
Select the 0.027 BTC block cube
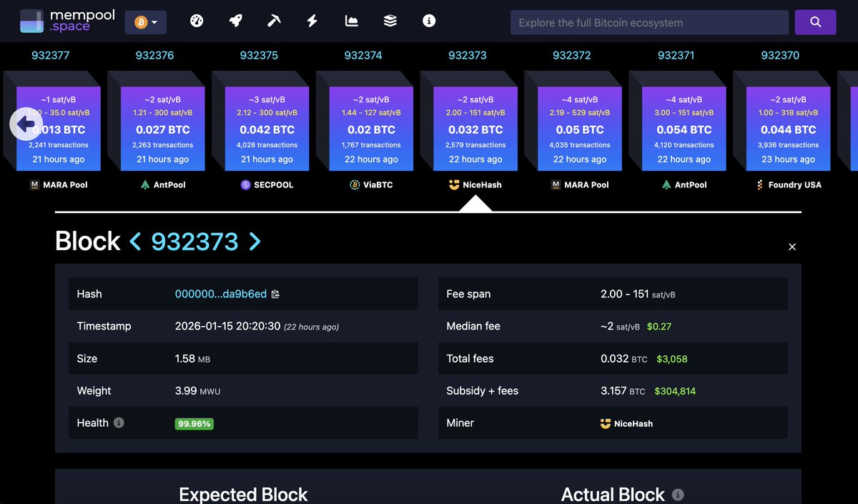(x=163, y=129)
